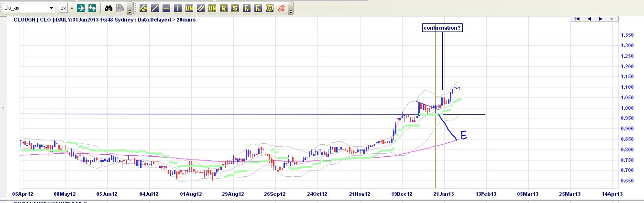Click the boxed LIN icon after parallel lines
This screenshot has height=203, width=644.
212,8
